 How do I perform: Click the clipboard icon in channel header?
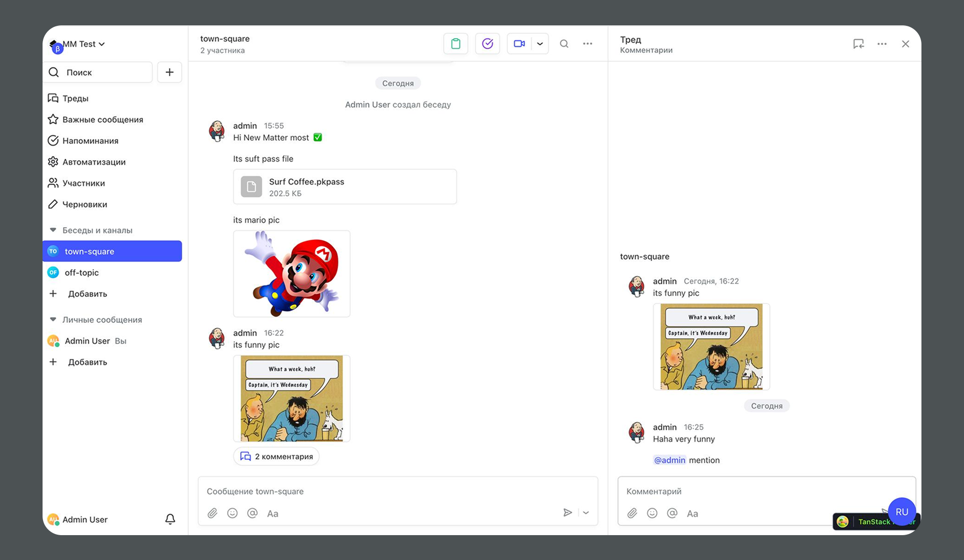coord(455,44)
